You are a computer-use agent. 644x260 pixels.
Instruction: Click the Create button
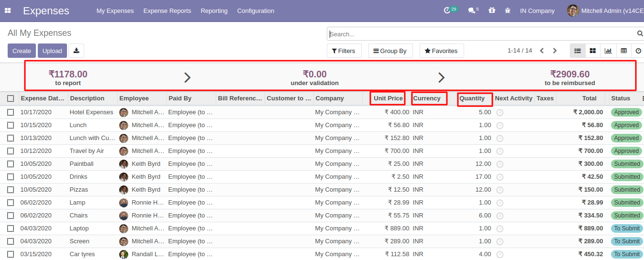click(22, 51)
